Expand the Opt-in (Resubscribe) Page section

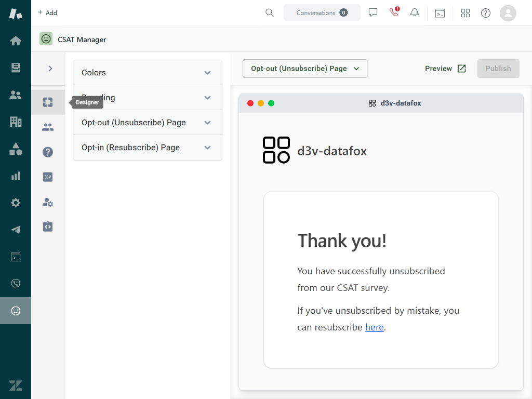(148, 148)
